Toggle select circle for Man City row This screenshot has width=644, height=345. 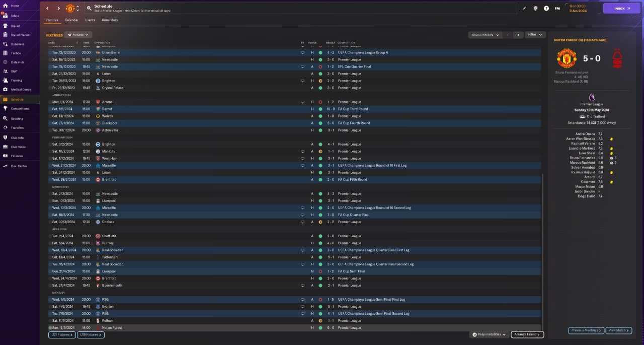click(50, 151)
